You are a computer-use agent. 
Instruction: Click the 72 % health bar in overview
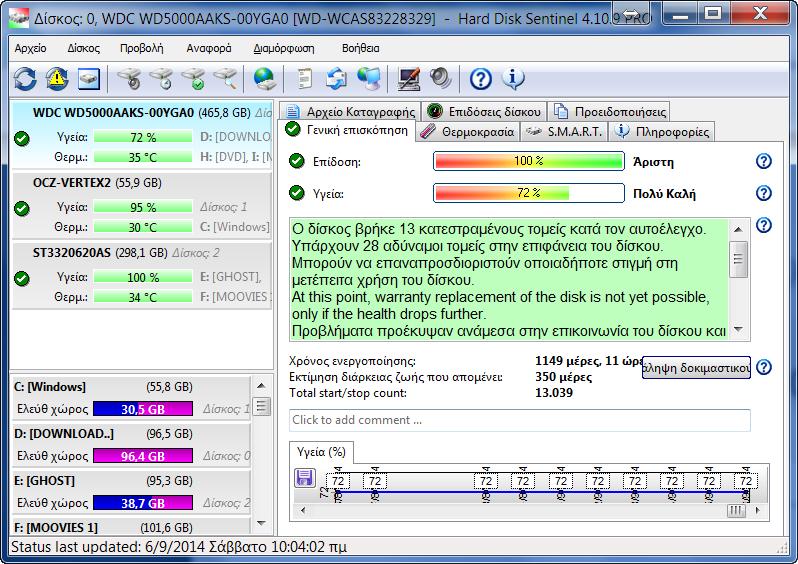[x=529, y=193]
